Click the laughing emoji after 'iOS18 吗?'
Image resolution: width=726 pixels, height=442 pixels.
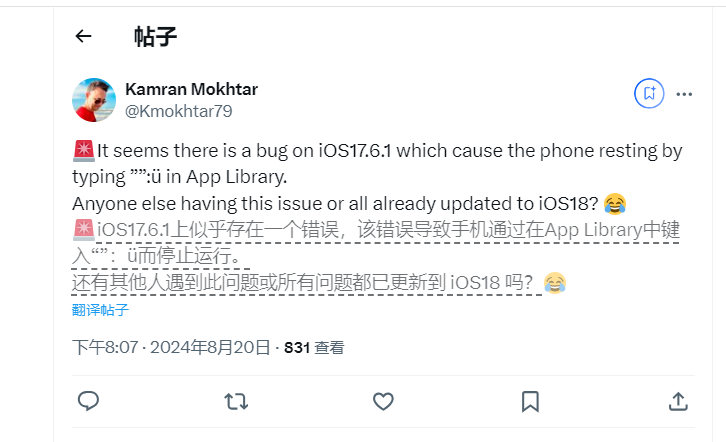[555, 283]
